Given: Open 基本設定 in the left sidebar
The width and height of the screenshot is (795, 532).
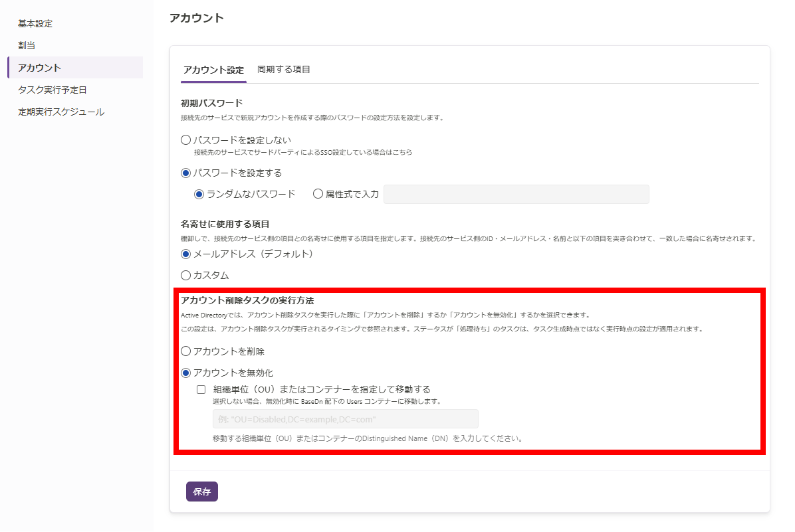Looking at the screenshot, I should pos(35,24).
